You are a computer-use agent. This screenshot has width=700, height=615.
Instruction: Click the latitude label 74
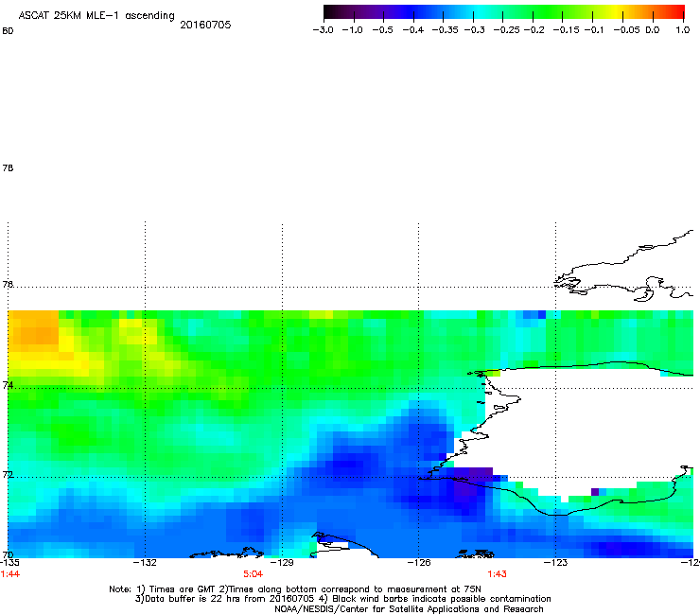point(8,385)
